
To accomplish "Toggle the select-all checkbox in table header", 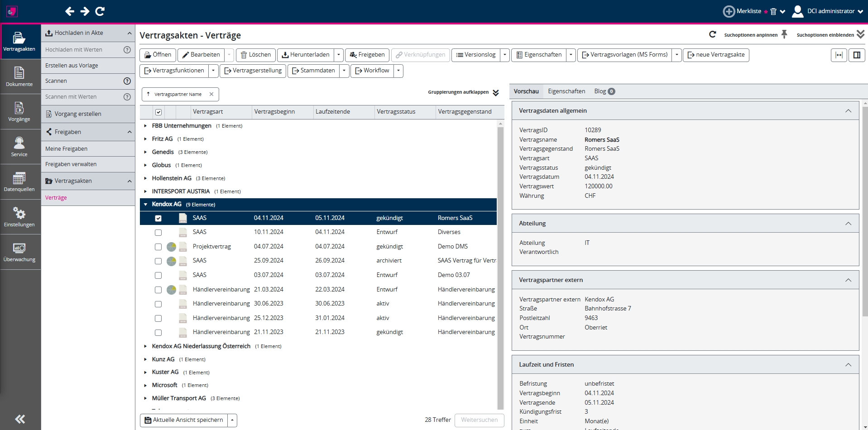I will click(158, 112).
